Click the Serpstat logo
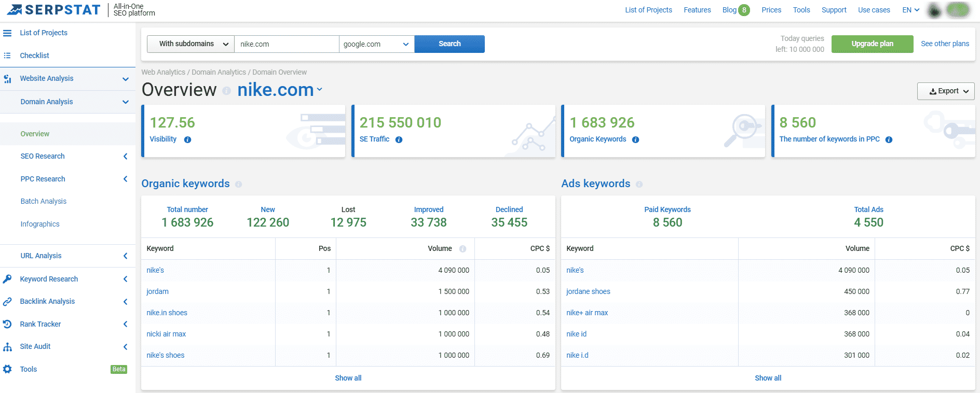This screenshot has height=393, width=980. (53, 10)
